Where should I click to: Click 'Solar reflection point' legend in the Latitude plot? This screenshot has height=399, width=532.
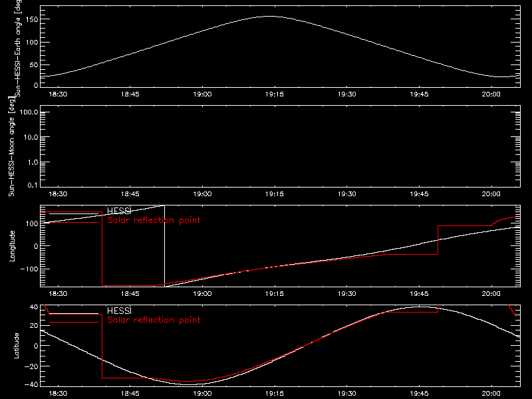[x=154, y=320]
